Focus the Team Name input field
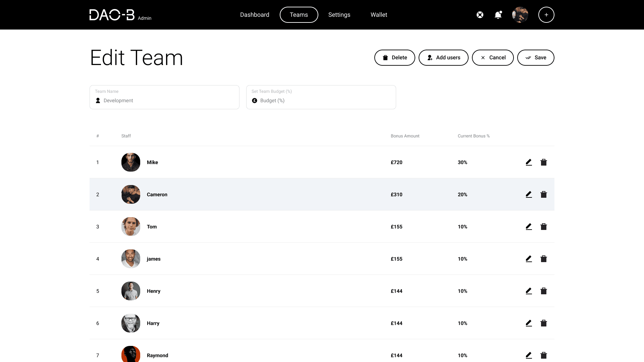 tap(164, 97)
